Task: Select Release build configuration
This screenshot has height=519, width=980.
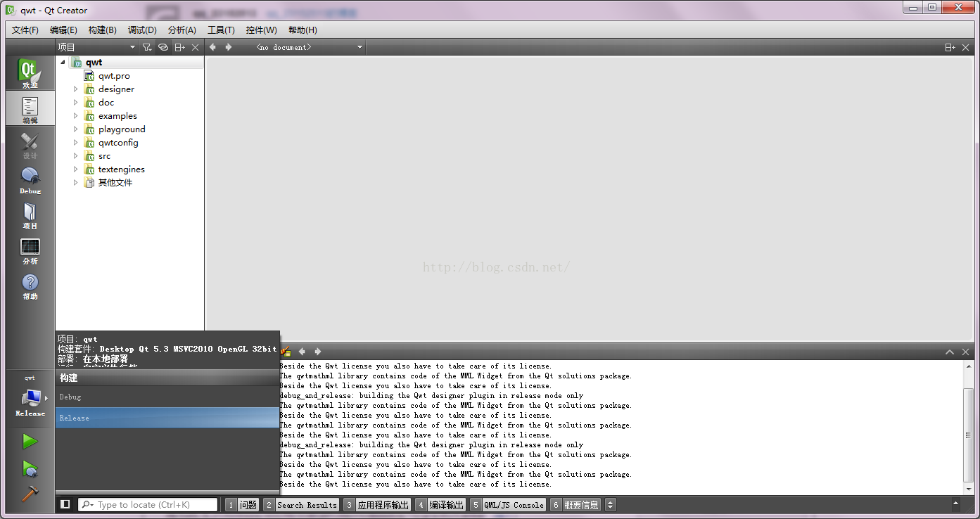Action: click(167, 418)
